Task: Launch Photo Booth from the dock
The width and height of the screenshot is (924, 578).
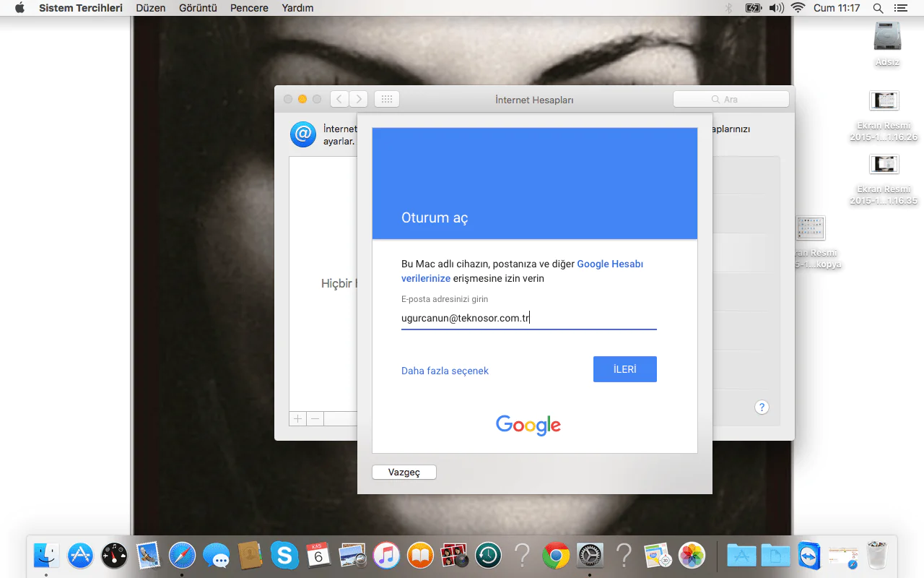Action: point(454,555)
